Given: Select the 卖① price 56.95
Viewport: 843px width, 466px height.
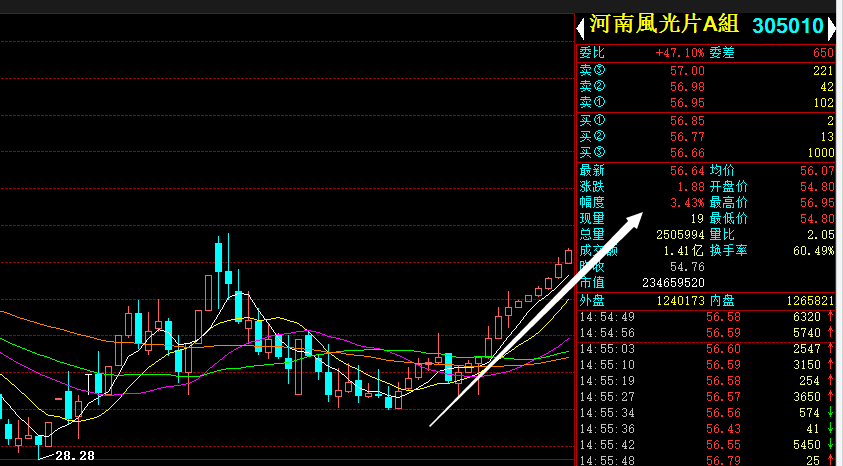Looking at the screenshot, I should 687,103.
